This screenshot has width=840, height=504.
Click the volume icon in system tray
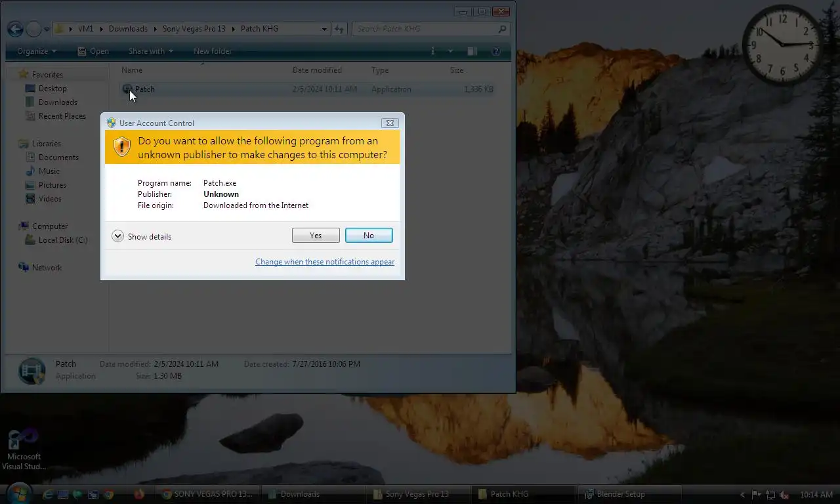click(784, 495)
